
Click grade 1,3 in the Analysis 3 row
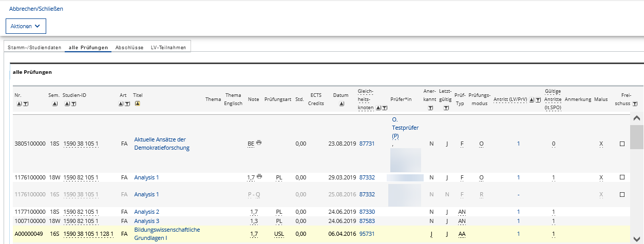[x=253, y=221]
